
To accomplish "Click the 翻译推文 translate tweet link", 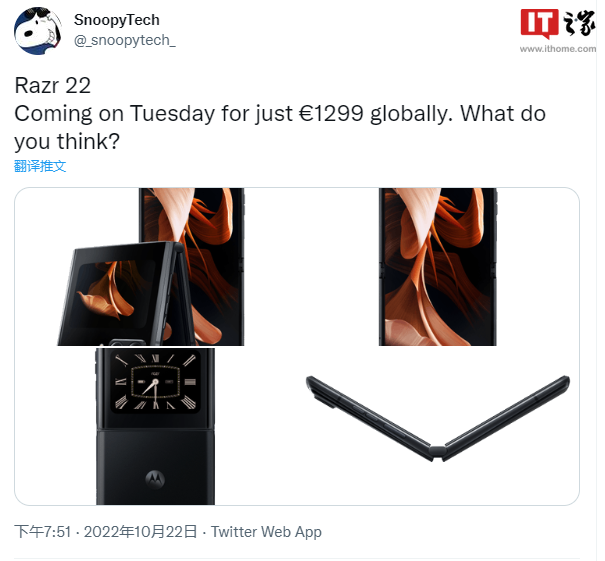I will click(x=40, y=166).
